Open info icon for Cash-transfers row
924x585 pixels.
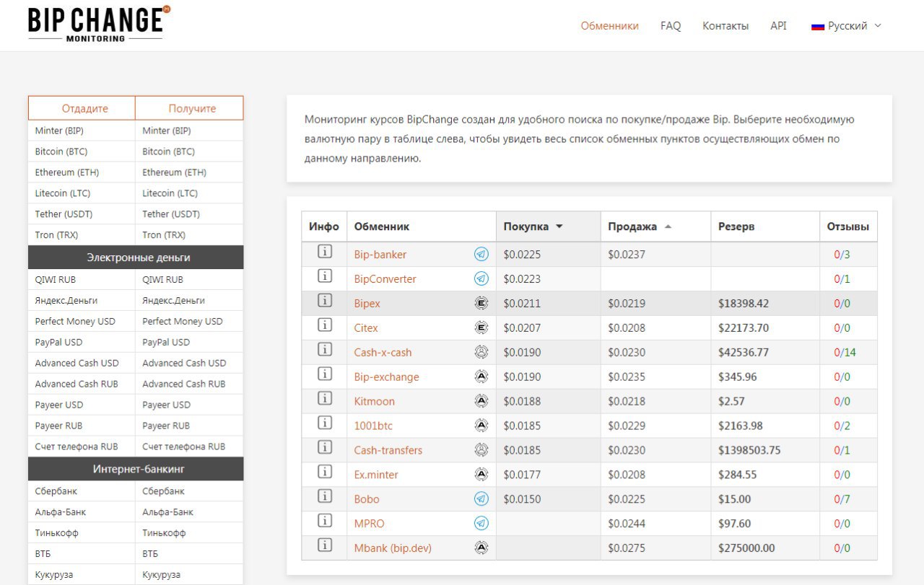[x=325, y=447]
